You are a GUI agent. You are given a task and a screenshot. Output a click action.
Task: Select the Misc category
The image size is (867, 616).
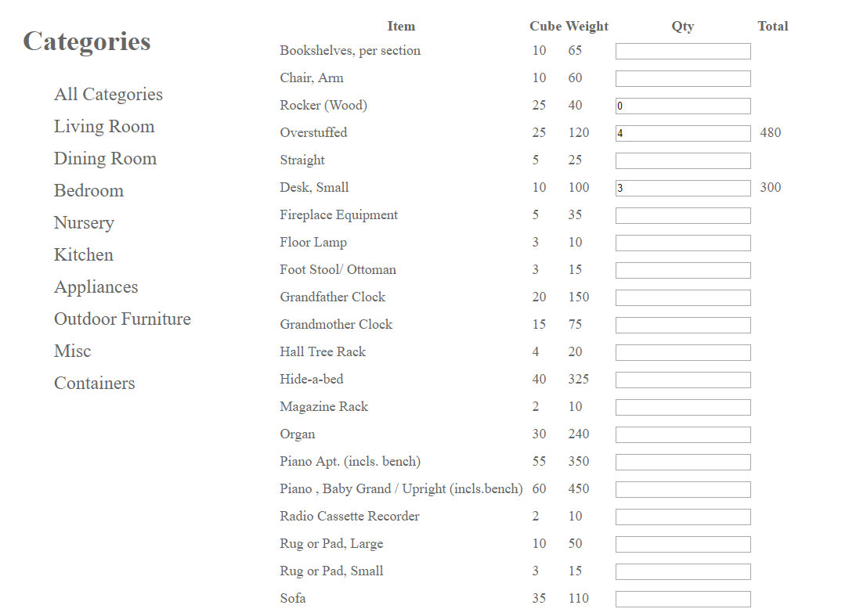tap(72, 351)
